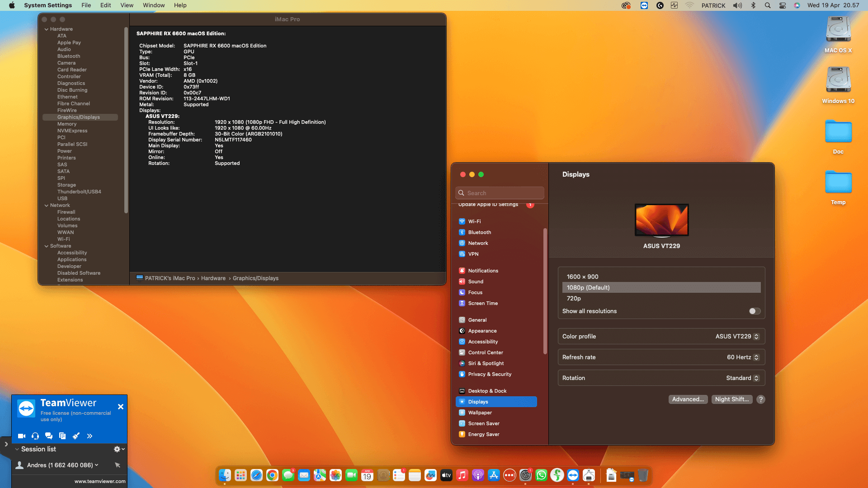Open Bluetooth in the Settings sidebar
Screen dimensions: 868x488
[496, 232]
